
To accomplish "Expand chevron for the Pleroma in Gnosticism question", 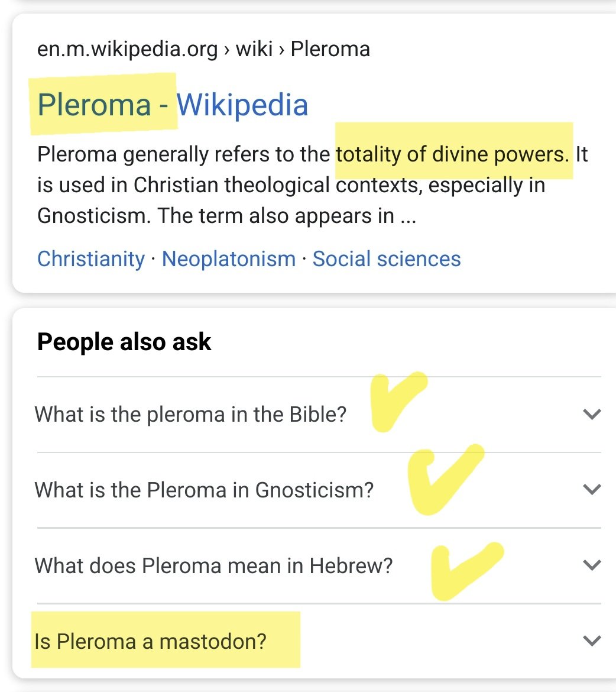I will (x=592, y=489).
